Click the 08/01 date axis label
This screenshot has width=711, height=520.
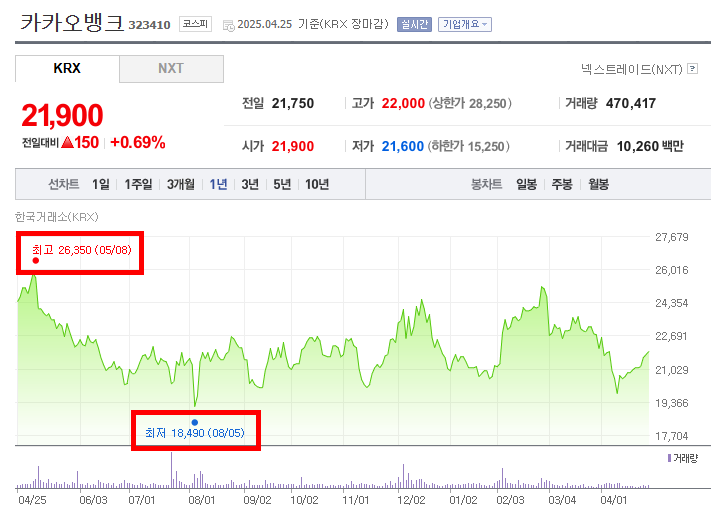(x=202, y=500)
